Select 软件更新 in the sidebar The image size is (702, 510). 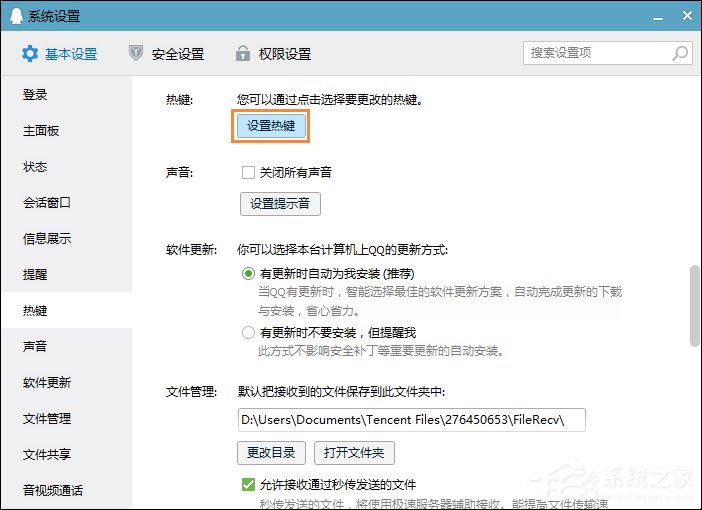pos(67,382)
